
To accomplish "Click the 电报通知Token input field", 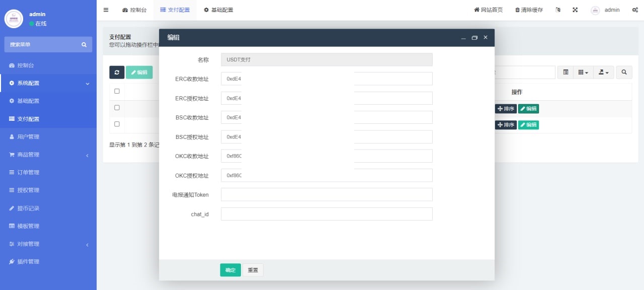I will tap(326, 194).
